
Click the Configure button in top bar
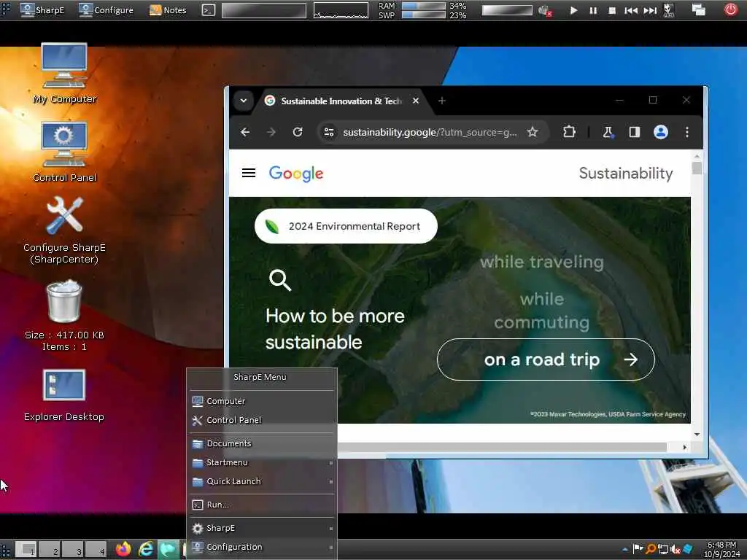point(106,10)
